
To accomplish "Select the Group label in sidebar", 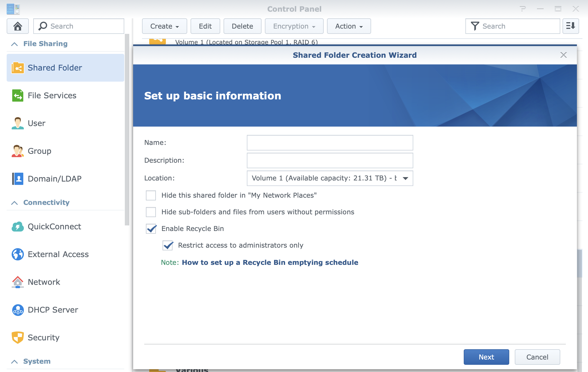I will click(x=39, y=151).
